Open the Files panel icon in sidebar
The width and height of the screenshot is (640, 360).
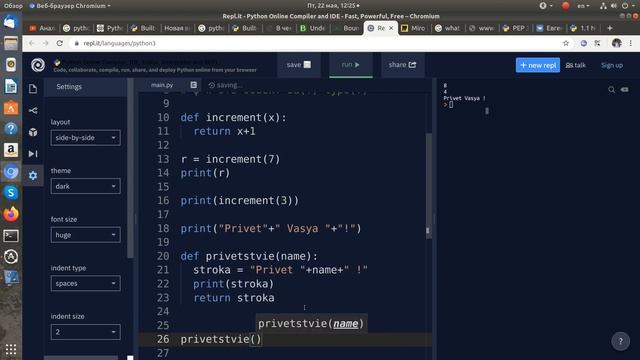[x=33, y=89]
